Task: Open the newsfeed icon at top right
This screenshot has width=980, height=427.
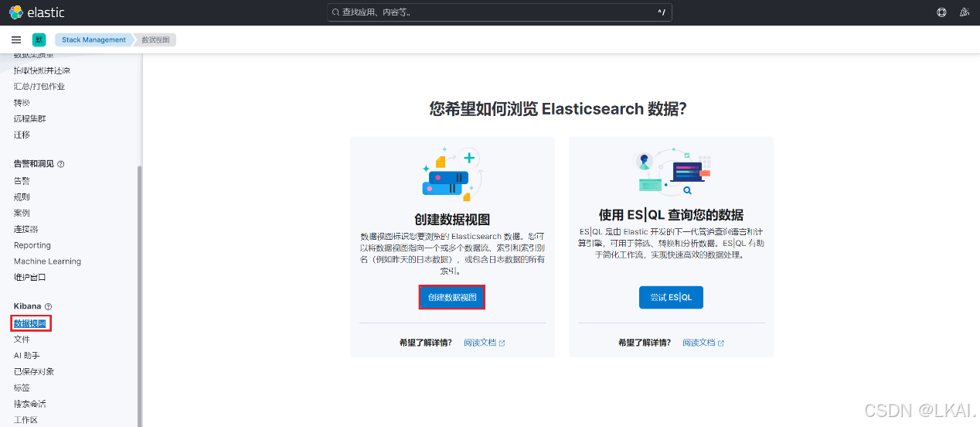Action: click(x=964, y=12)
